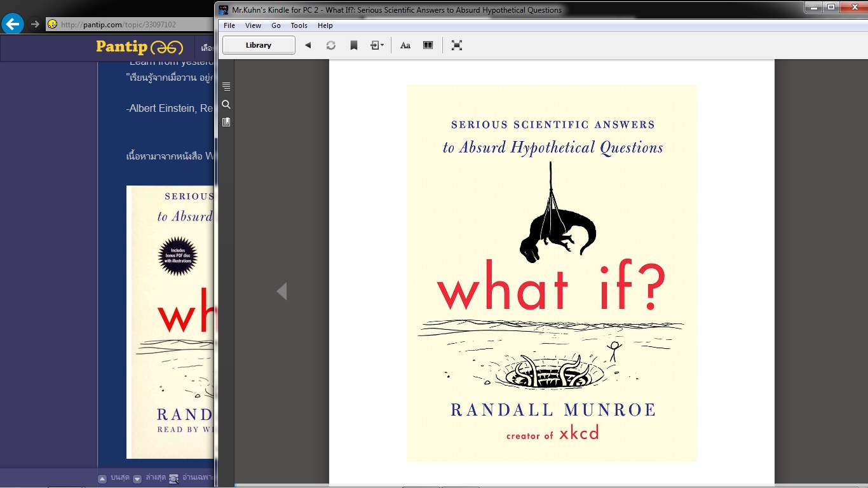
Task: Open the View menu
Action: coord(253,25)
